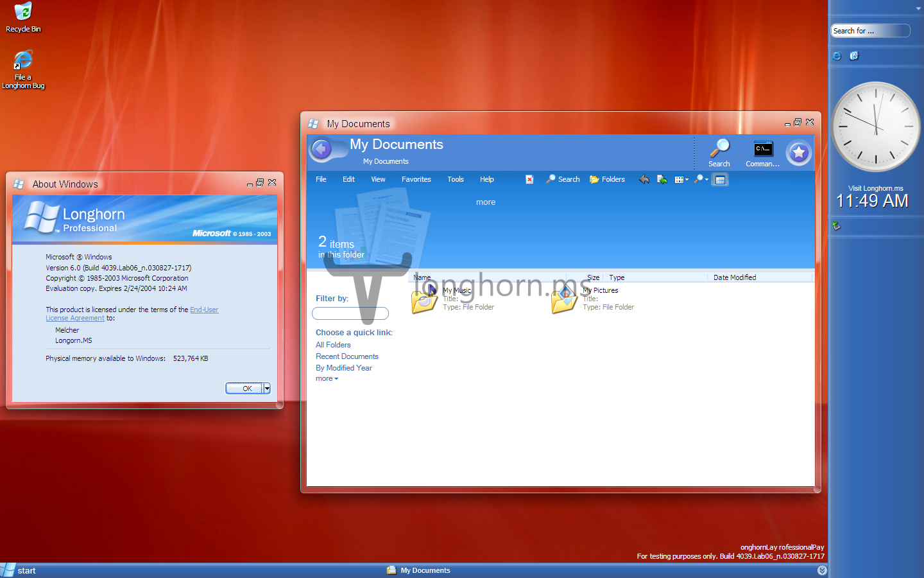Open the My Pictures folder icon
Viewport: 924px width, 578px height.
[x=564, y=300]
